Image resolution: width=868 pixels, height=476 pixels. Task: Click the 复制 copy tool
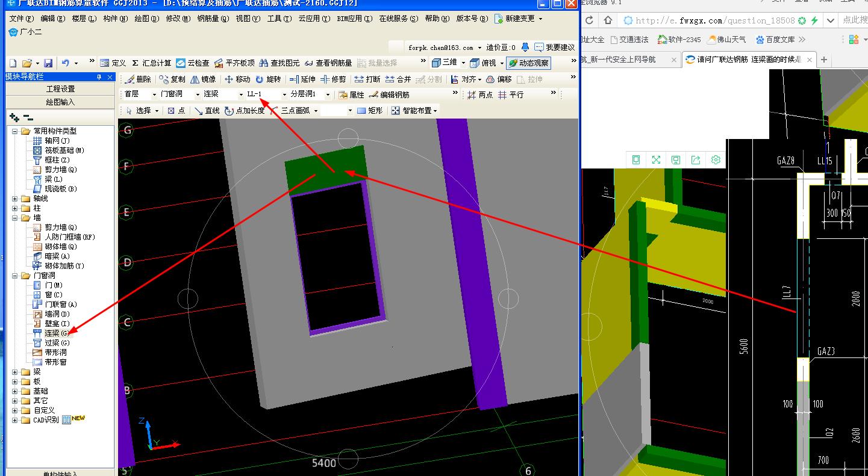pos(172,79)
